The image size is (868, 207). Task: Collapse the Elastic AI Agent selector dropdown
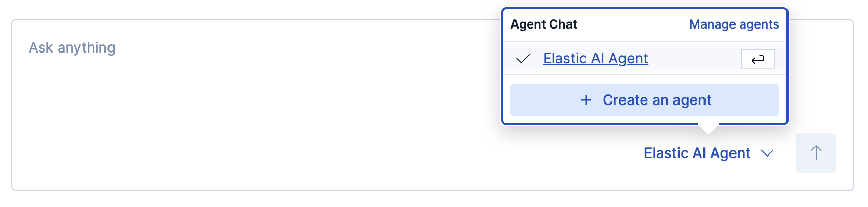click(708, 153)
